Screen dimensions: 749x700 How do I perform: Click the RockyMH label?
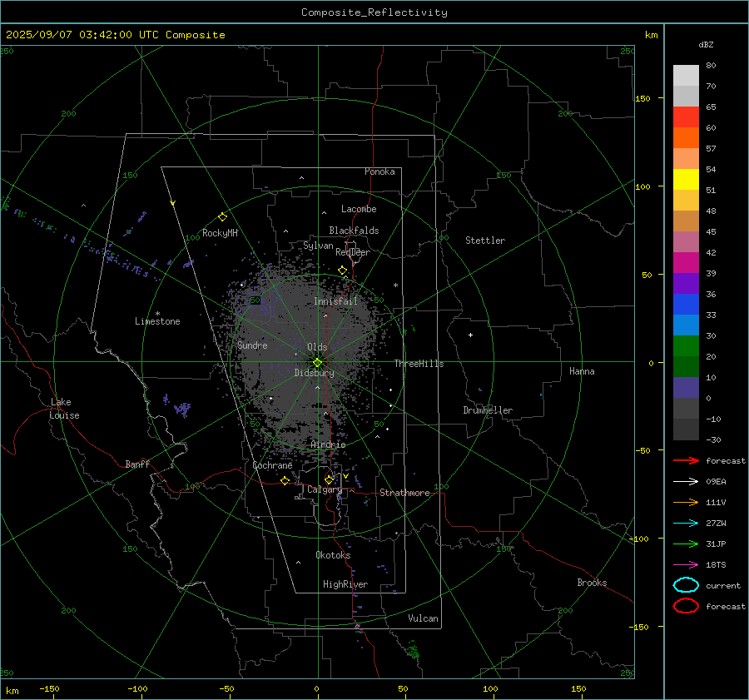pyautogui.click(x=220, y=233)
